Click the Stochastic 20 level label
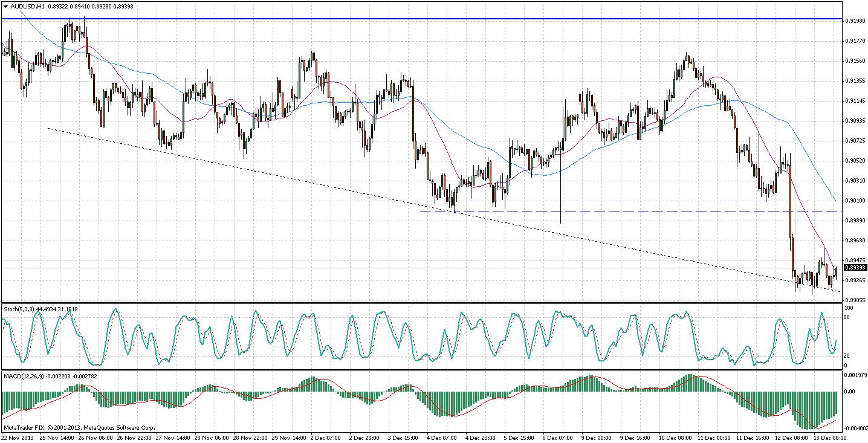The height and width of the screenshot is (443, 868). [x=847, y=355]
